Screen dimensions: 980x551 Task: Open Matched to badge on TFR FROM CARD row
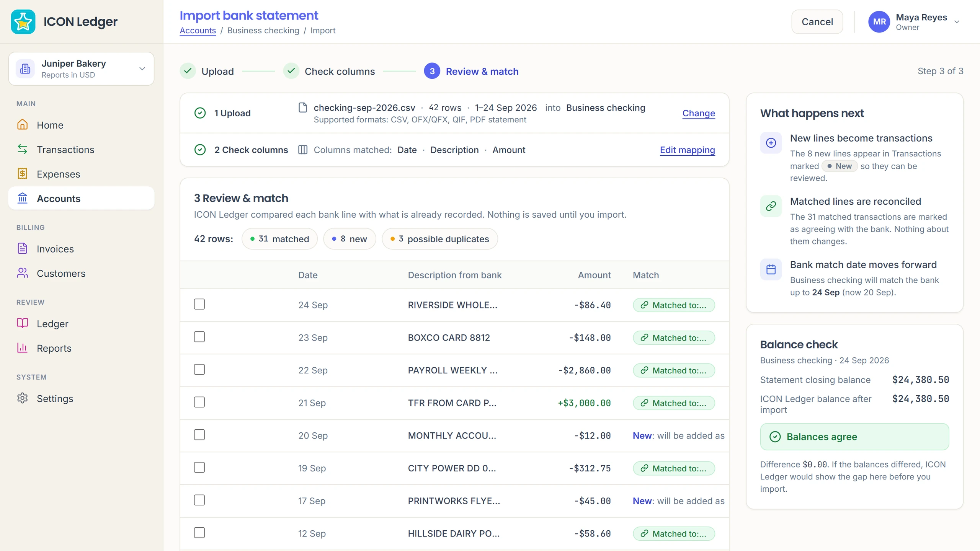(x=674, y=403)
